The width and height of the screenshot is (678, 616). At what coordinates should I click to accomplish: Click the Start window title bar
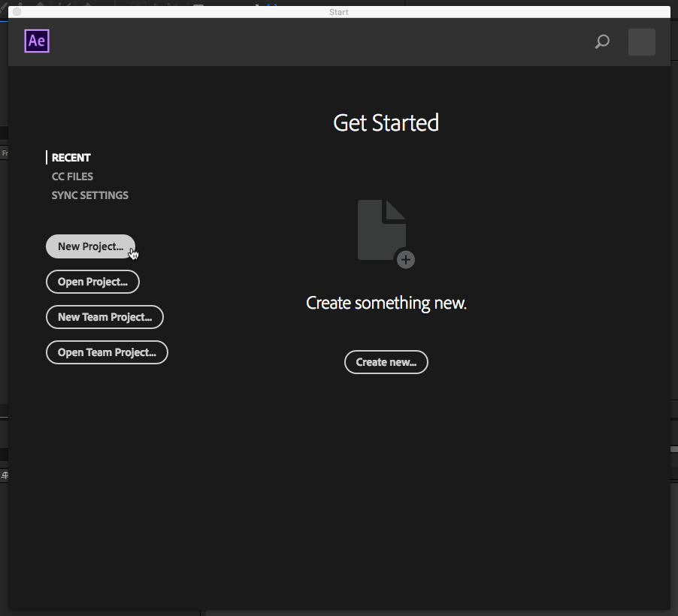coord(338,12)
